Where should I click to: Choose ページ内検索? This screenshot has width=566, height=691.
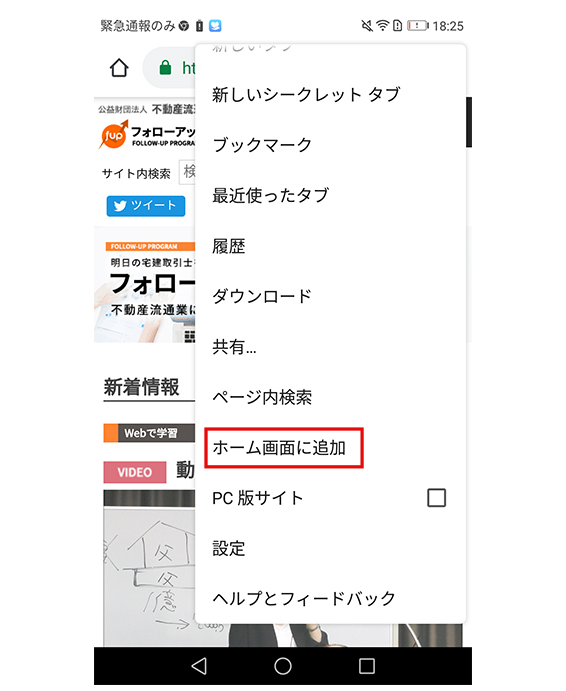point(330,397)
